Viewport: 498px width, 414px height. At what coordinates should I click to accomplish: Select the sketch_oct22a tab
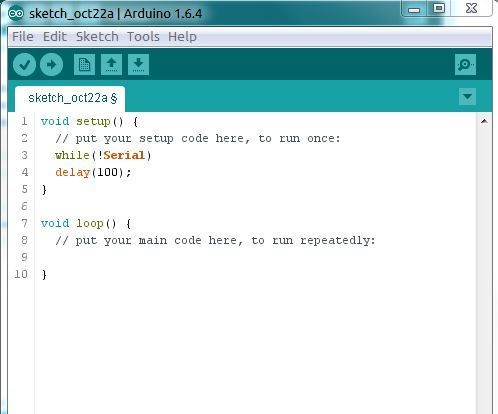70,99
